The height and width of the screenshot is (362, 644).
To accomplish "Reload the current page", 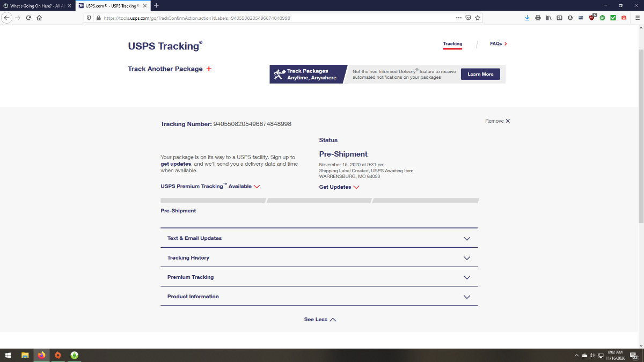I will tap(28, 18).
